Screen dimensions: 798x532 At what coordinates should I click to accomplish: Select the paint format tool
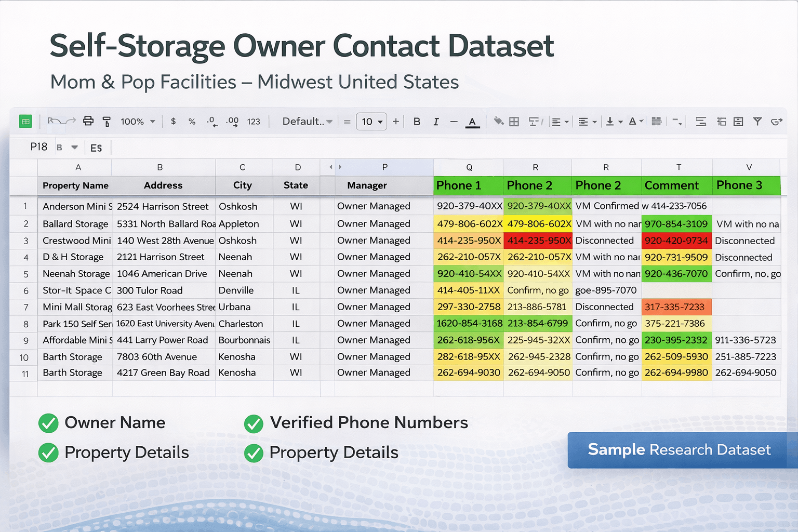(x=107, y=122)
